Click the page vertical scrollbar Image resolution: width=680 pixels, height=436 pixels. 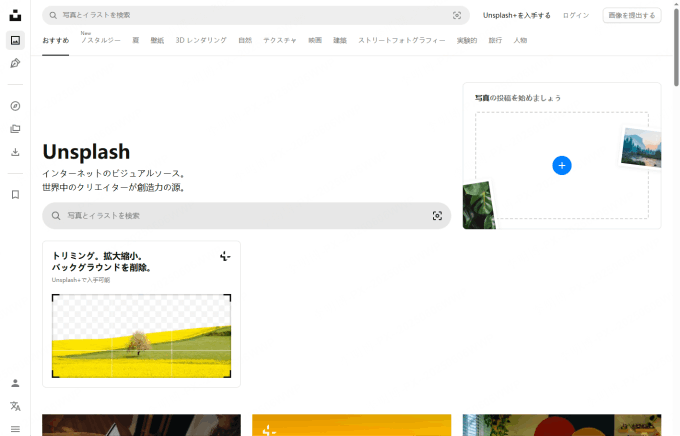676,48
